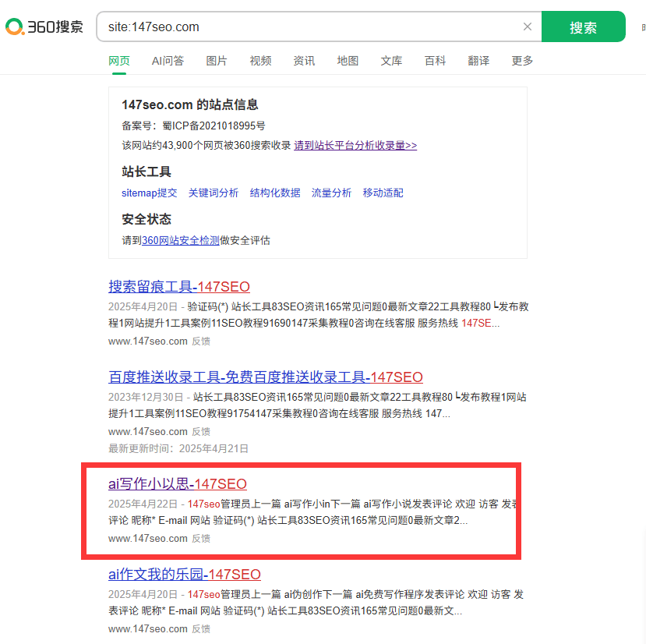Open result ai作文我的乐园-147SEO

coord(185,574)
